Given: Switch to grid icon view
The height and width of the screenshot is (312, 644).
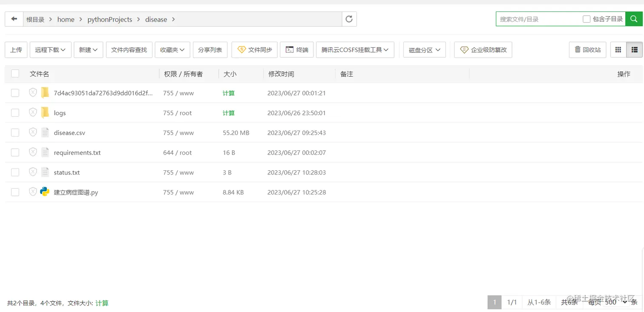Looking at the screenshot, I should 618,50.
